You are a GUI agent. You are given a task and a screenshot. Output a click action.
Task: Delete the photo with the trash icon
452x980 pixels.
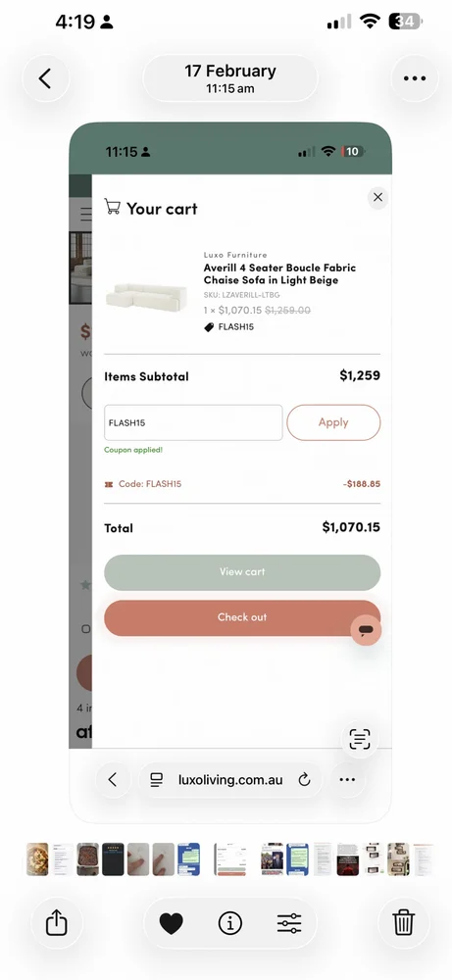[x=403, y=922]
